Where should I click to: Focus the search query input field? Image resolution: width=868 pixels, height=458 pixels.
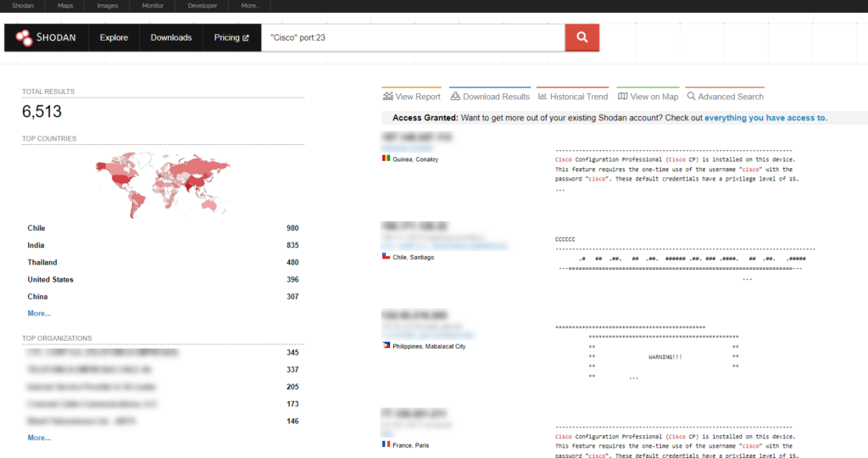click(x=413, y=37)
